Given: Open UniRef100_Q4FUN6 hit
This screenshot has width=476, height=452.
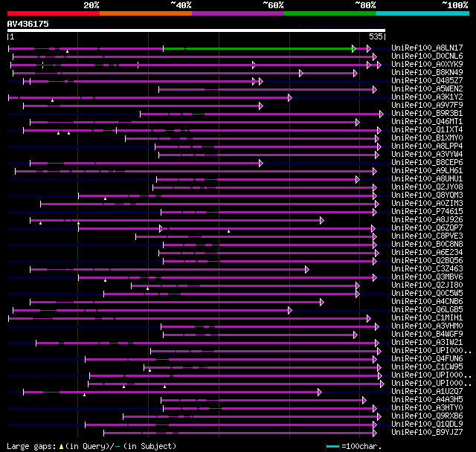Looking at the screenshot, I should point(427,359).
